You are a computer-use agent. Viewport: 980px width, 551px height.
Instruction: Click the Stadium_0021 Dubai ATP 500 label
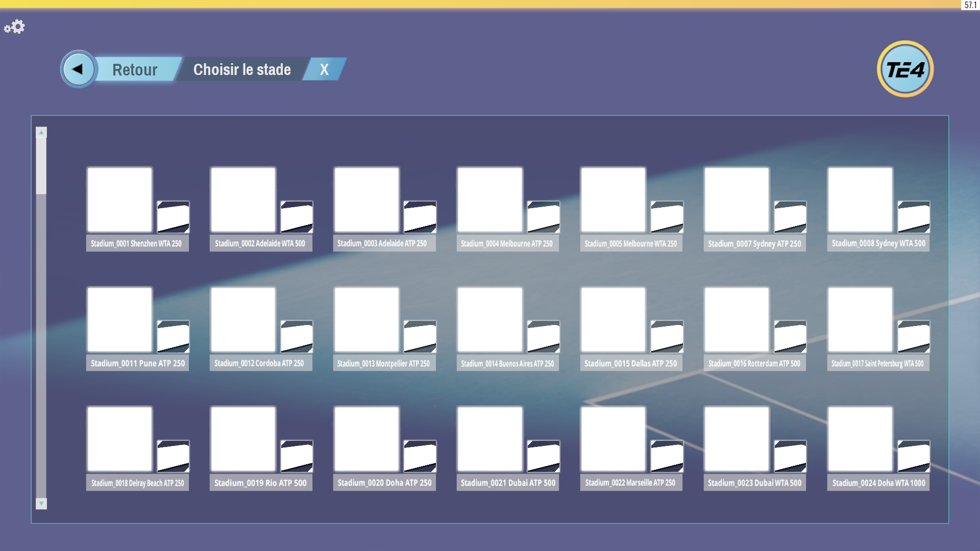[508, 483]
